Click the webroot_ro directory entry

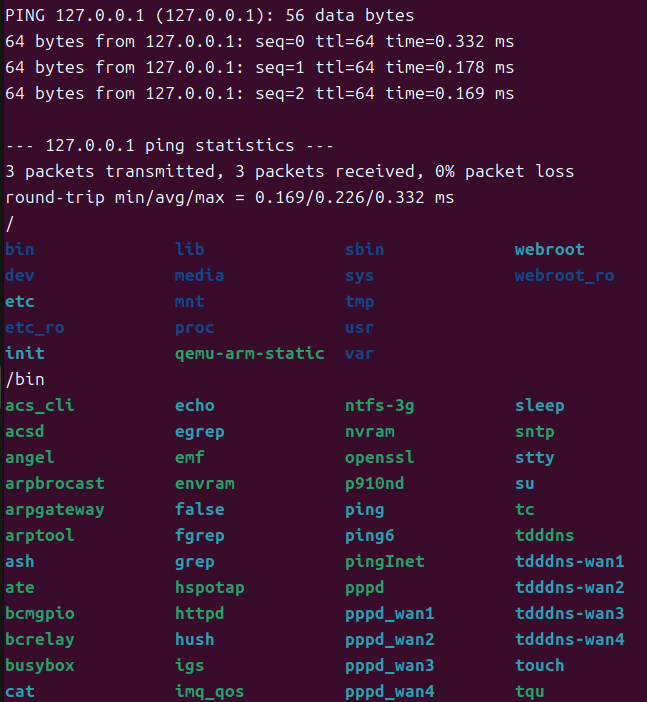pos(564,275)
